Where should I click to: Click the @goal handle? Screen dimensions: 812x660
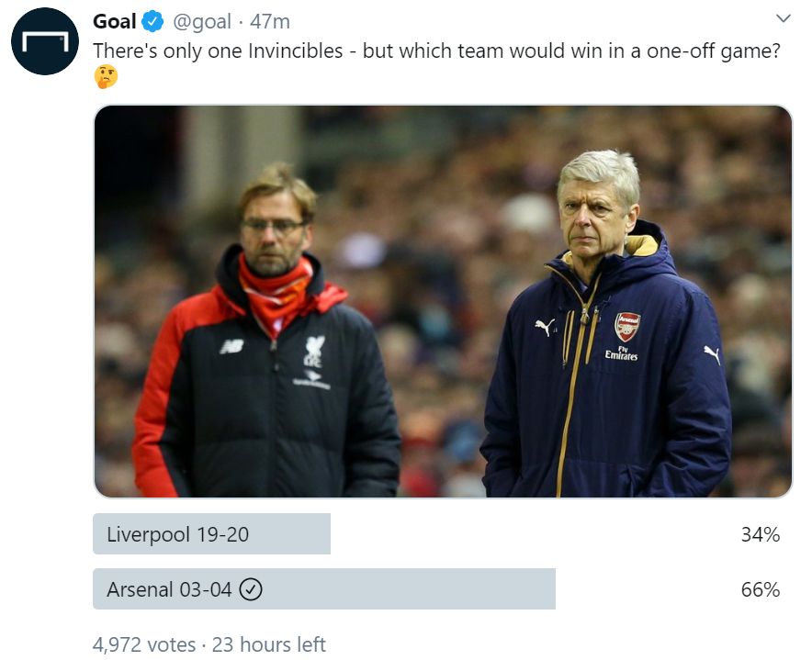tap(199, 21)
